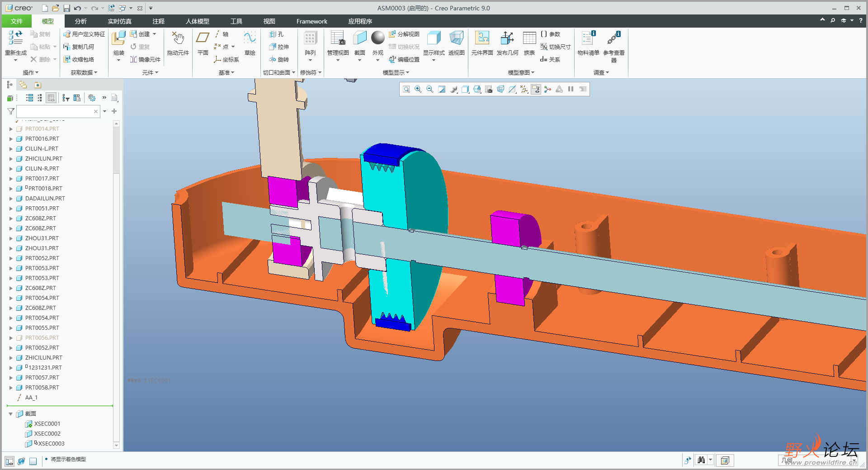The image size is (868, 470).
Task: Click the 镜像元件 button
Action: point(145,60)
